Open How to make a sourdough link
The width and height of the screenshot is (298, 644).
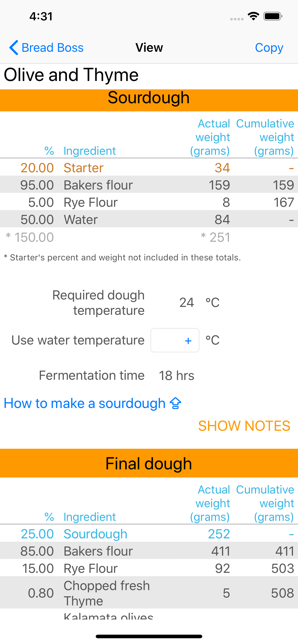pyautogui.click(x=85, y=403)
